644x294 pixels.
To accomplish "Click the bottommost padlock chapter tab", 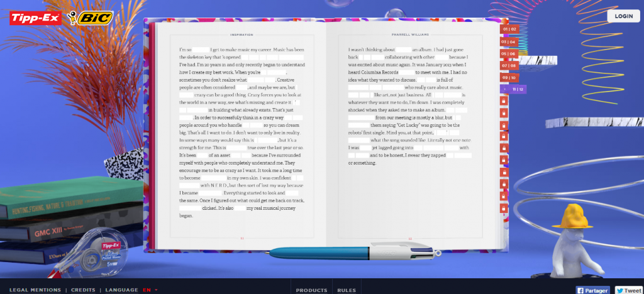I will [x=504, y=208].
